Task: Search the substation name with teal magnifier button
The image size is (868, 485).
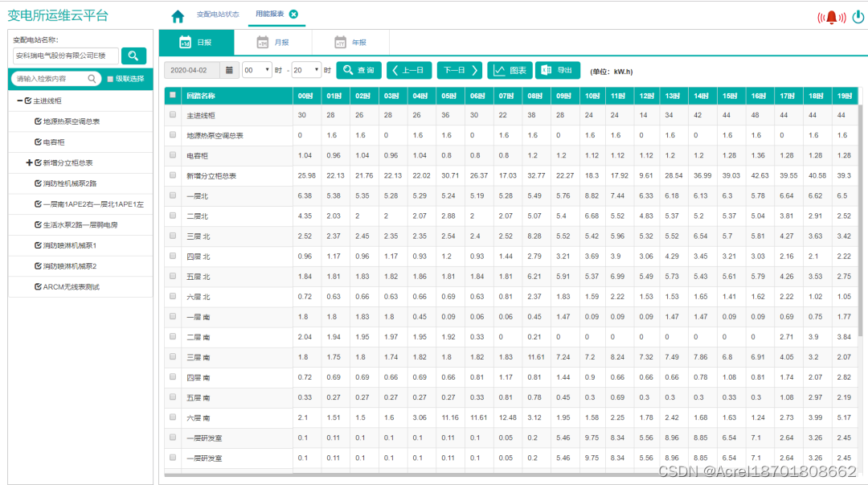Action: tap(133, 55)
